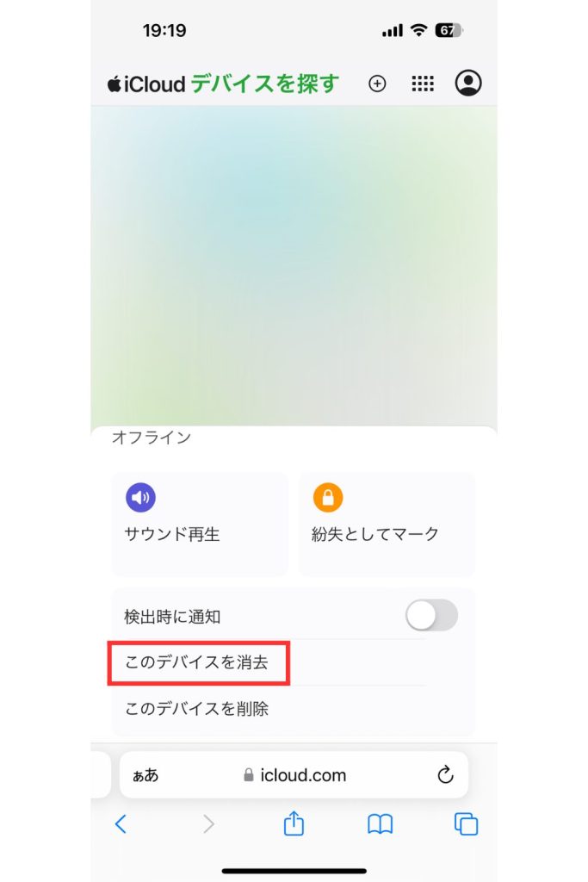Go back with Safari back arrow

pos(121,824)
